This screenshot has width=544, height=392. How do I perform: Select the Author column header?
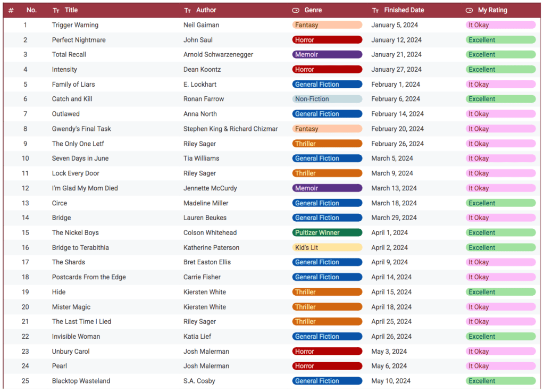pos(206,10)
